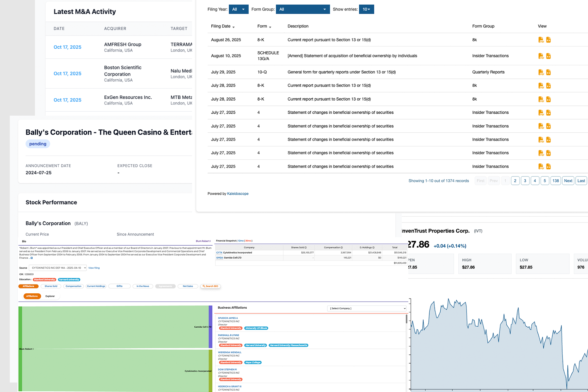Go to the Next page of filings

pyautogui.click(x=568, y=180)
